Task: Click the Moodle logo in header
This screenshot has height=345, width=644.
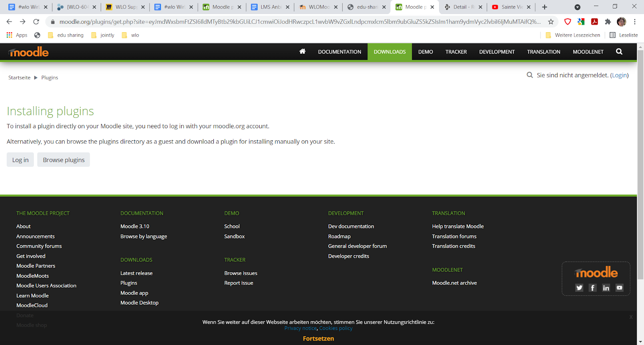Action: point(29,52)
